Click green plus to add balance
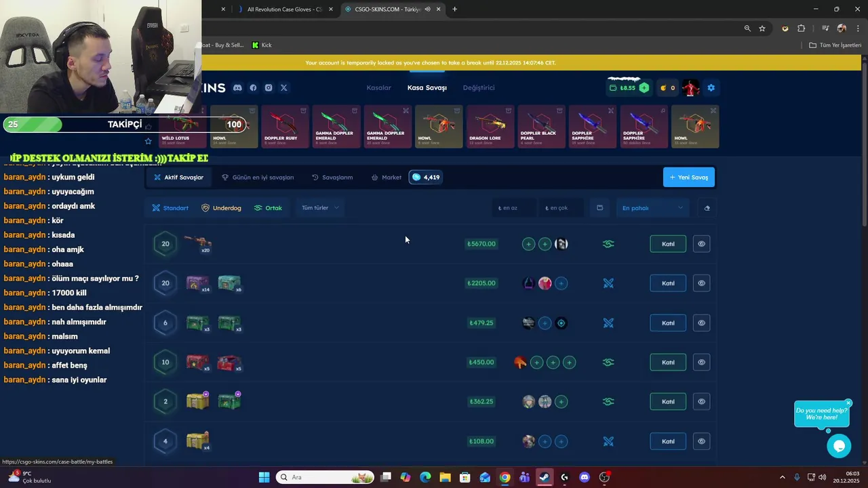The image size is (868, 488). (644, 87)
